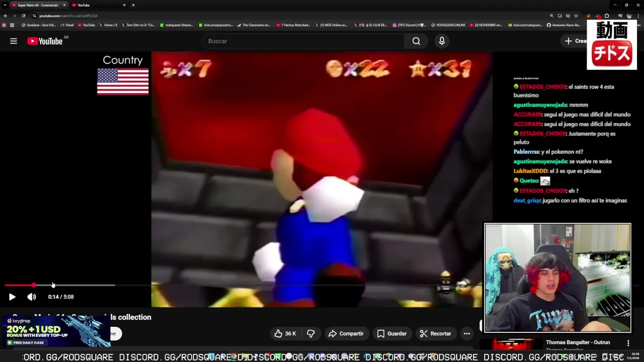Start voice search with the microphone
Screen dimensions: 644x362
pyautogui.click(x=442, y=41)
